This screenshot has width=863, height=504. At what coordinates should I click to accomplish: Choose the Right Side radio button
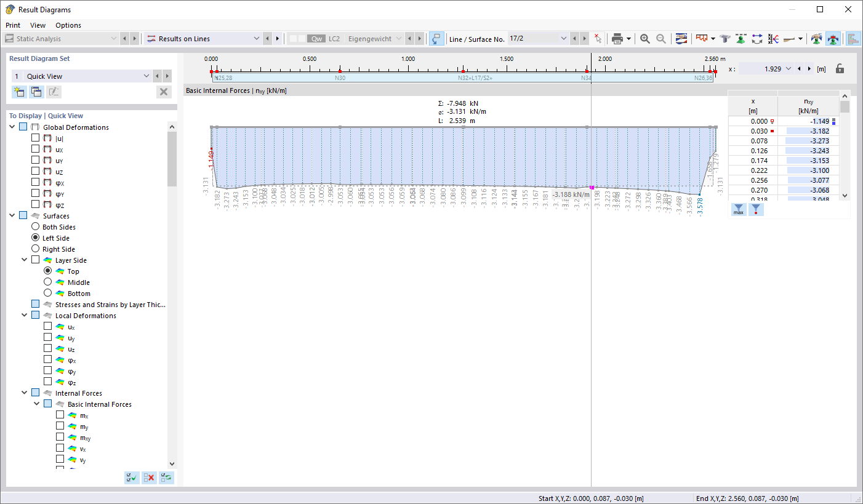tap(36, 249)
